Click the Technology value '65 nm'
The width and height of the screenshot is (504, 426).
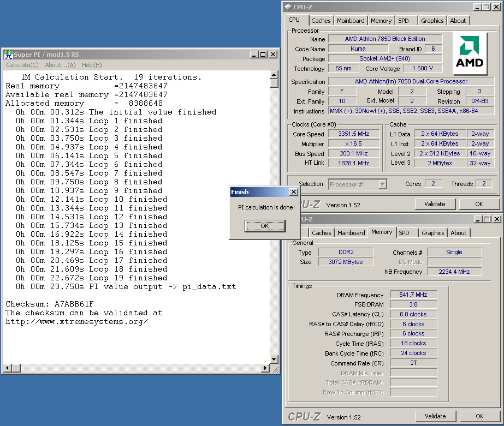(343, 68)
